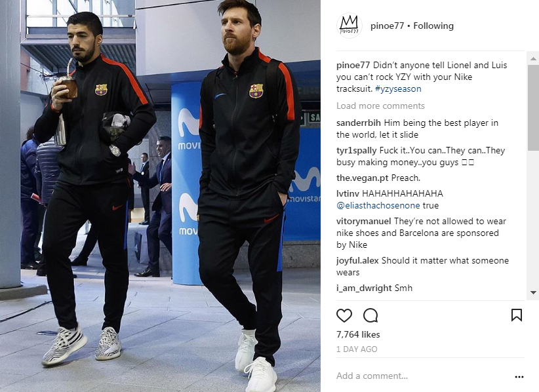Open pinoe77 username in header

pyautogui.click(x=387, y=26)
